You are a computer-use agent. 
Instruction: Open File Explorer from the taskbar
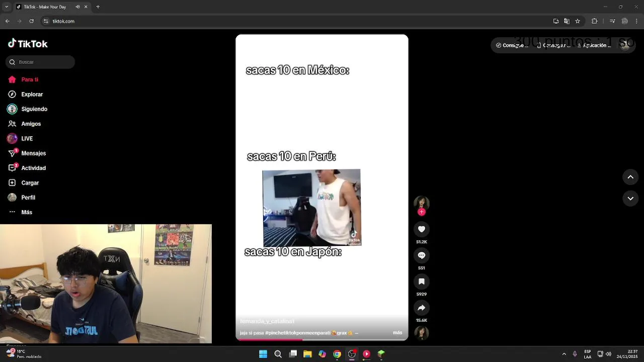307,354
